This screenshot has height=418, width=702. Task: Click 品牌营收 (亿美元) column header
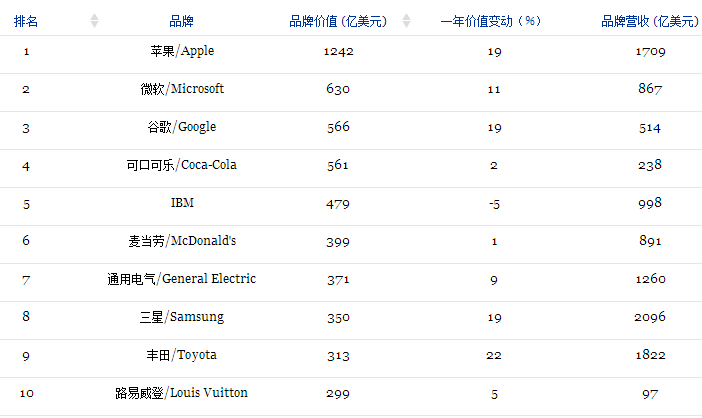650,21
